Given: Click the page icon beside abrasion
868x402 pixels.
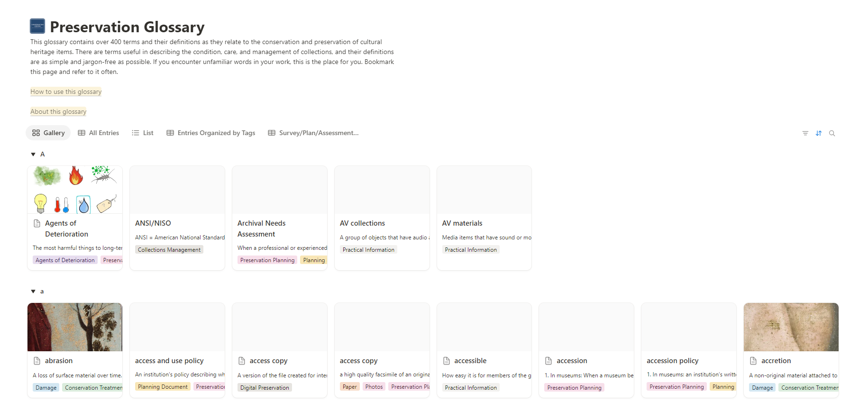Looking at the screenshot, I should point(37,361).
